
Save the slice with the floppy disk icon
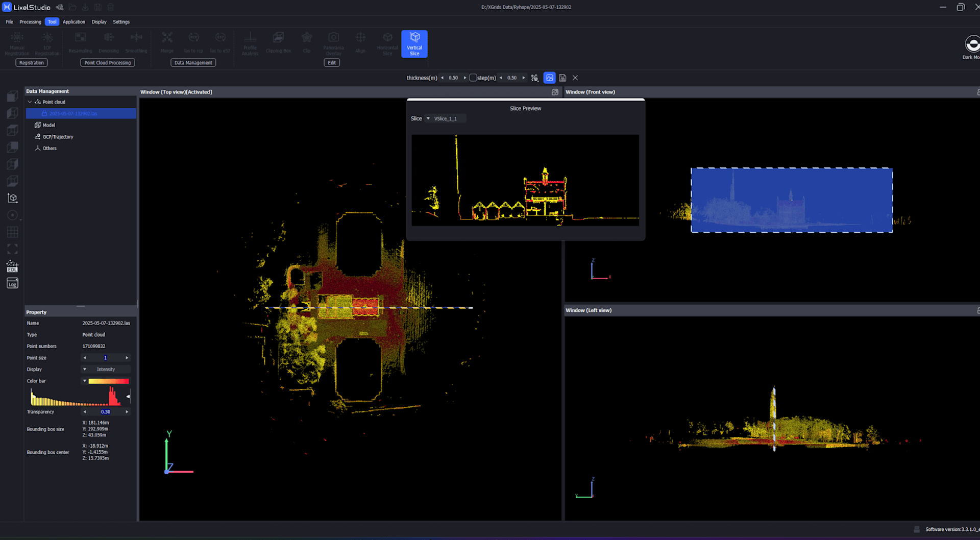click(562, 78)
